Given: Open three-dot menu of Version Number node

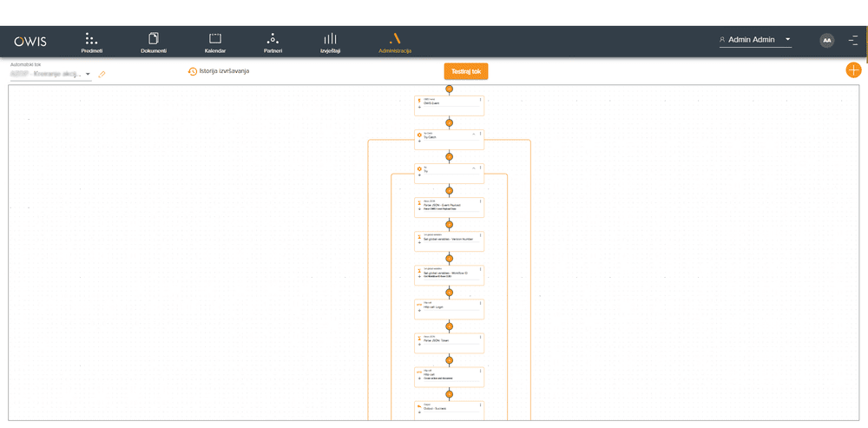Looking at the screenshot, I should [481, 234].
